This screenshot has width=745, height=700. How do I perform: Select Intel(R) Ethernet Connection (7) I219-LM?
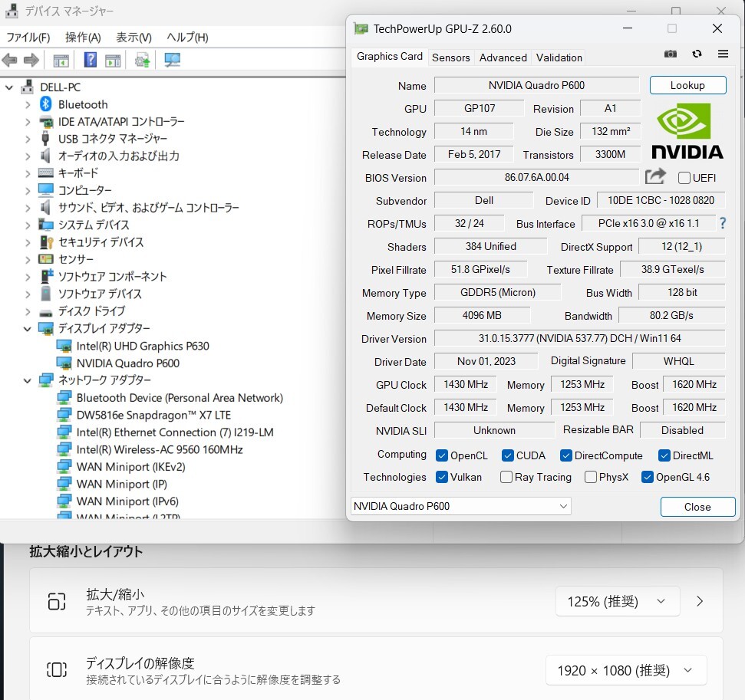click(x=175, y=432)
